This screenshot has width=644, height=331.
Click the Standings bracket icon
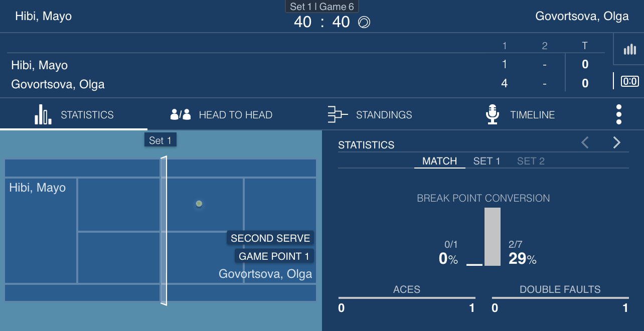coord(338,114)
